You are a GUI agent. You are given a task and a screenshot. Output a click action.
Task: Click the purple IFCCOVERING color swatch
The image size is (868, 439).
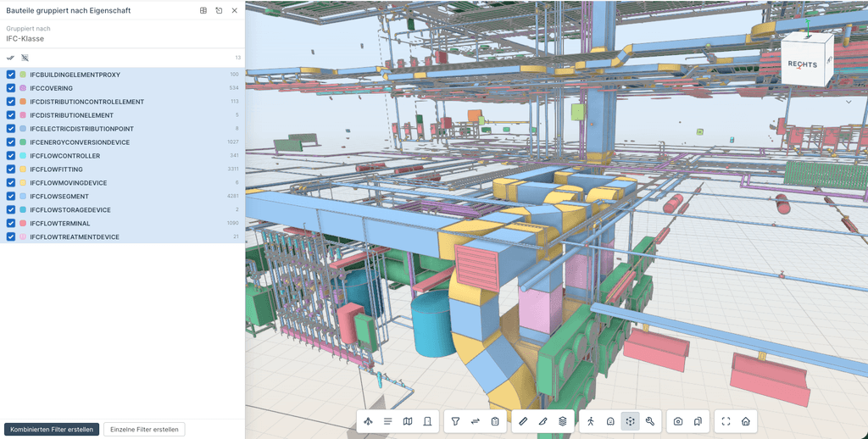coord(23,88)
